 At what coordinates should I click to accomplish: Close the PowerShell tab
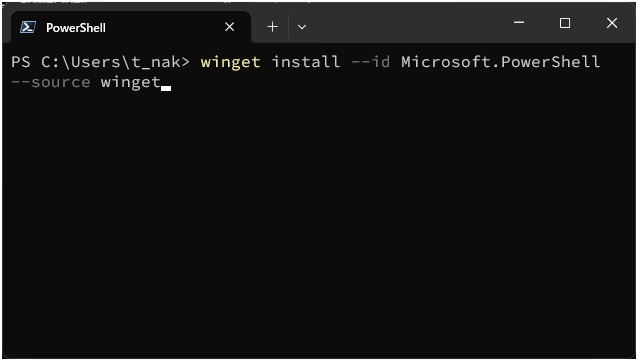tap(229, 27)
